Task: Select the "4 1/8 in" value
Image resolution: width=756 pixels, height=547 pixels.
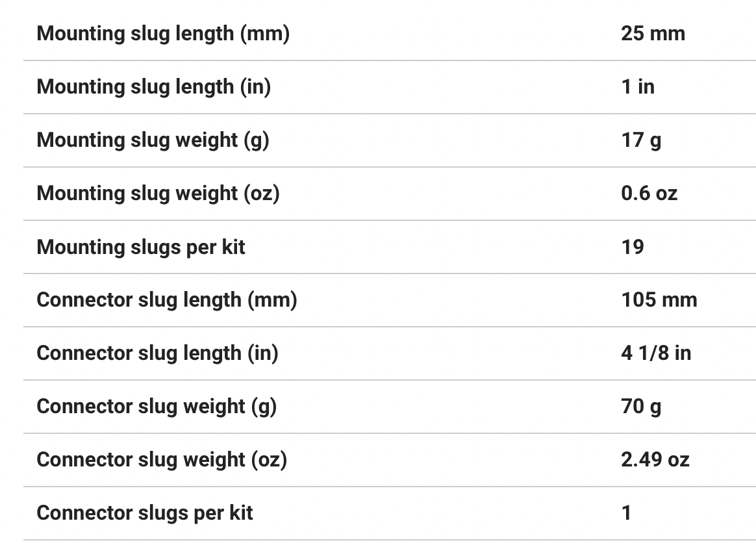Action: (656, 353)
